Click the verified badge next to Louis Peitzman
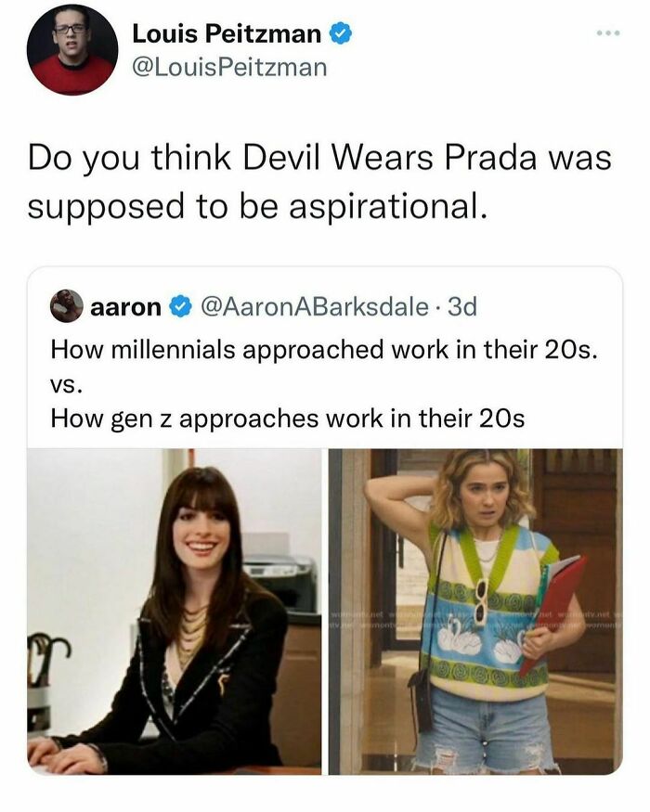 point(341,34)
